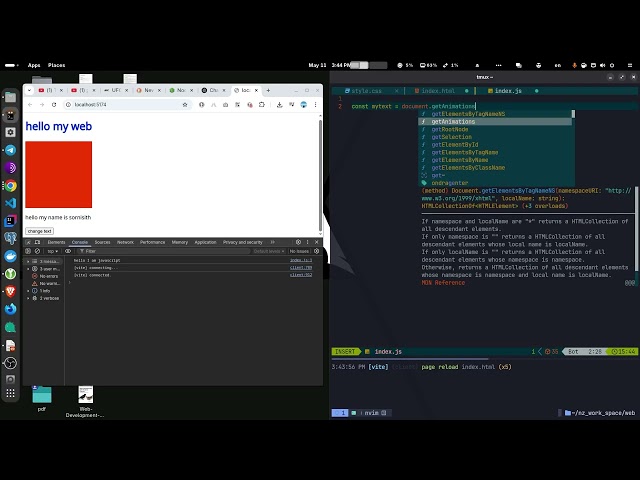Show all applications grid in dock
640x480 pixels.
[11, 393]
